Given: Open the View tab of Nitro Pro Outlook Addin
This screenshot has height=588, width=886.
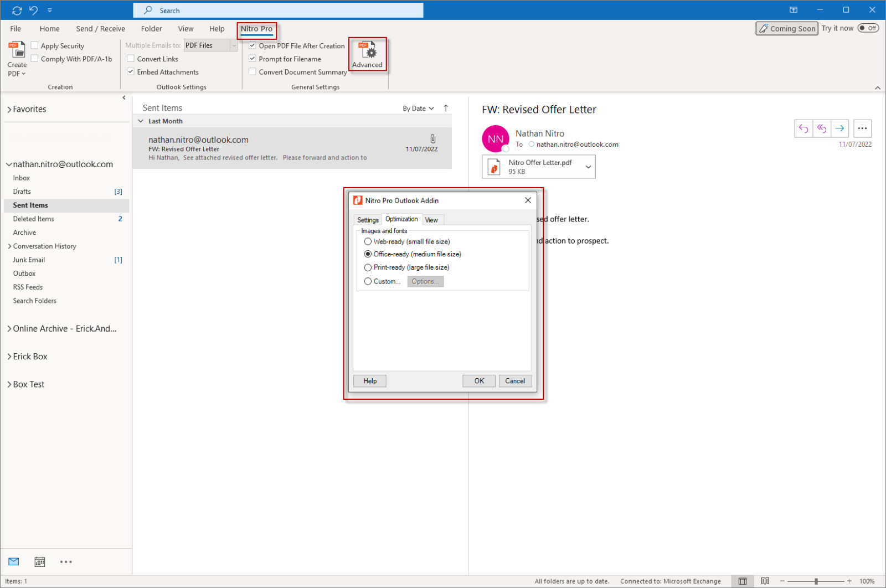Looking at the screenshot, I should 432,219.
